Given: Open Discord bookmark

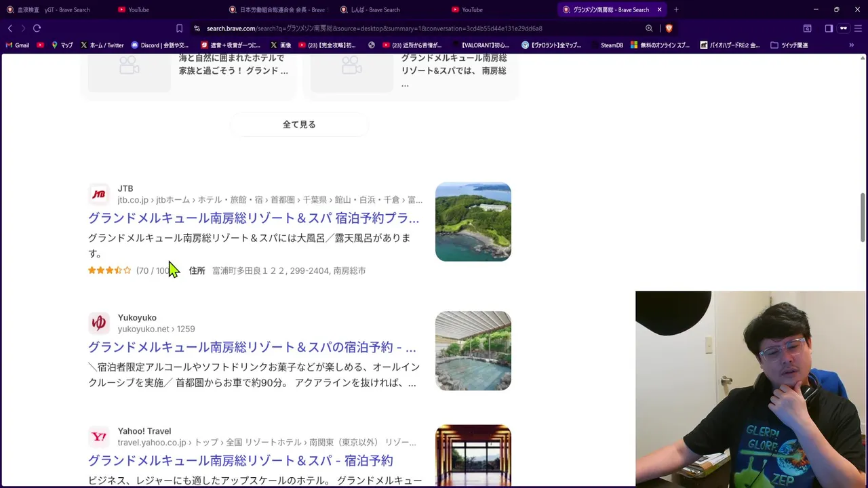Looking at the screenshot, I should 160,45.
